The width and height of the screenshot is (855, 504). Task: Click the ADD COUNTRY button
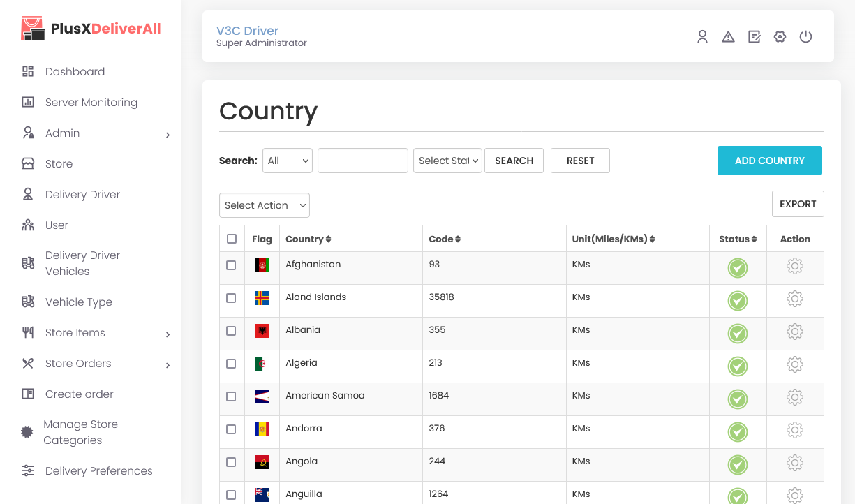point(770,161)
